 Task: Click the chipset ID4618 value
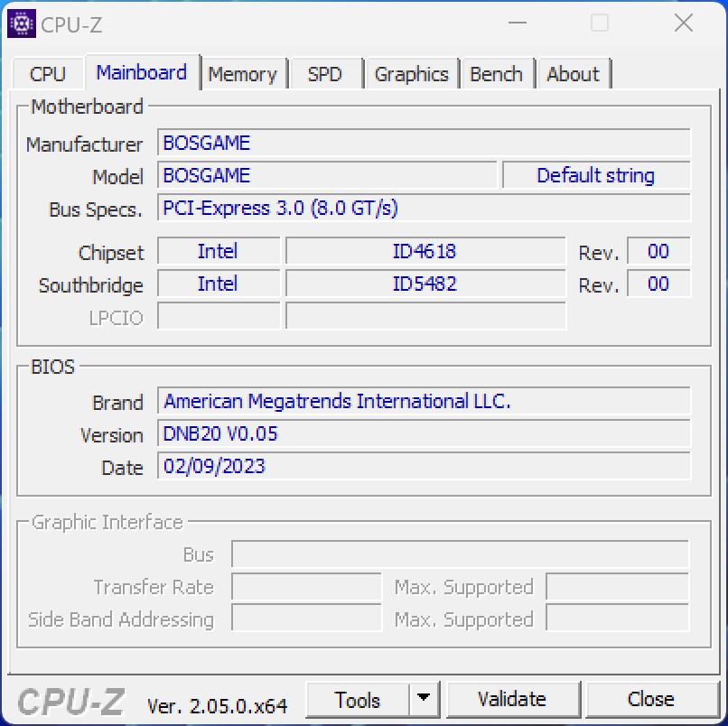tap(425, 251)
